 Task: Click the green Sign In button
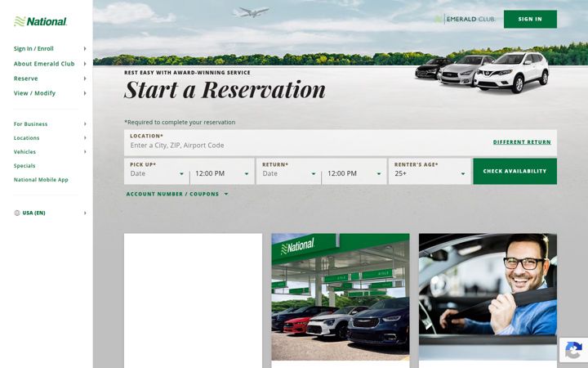[530, 19]
